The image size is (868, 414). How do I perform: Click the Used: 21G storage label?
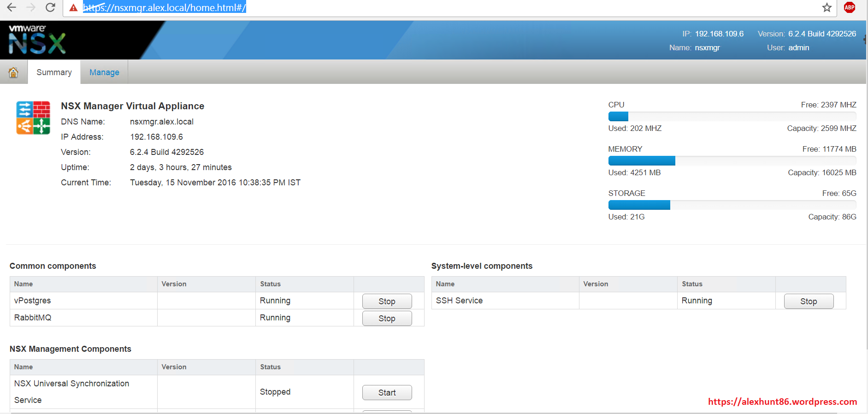pos(626,217)
